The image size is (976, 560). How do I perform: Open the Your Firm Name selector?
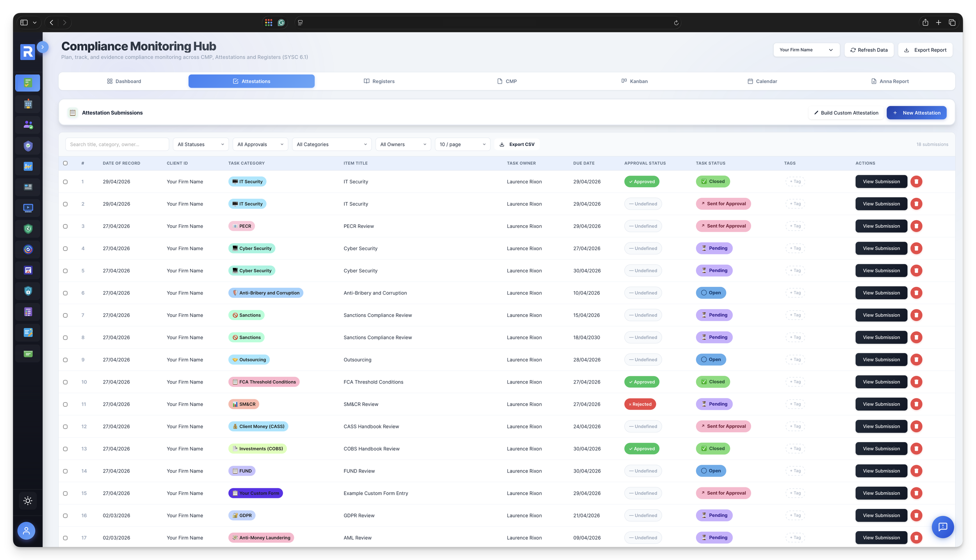tap(806, 50)
